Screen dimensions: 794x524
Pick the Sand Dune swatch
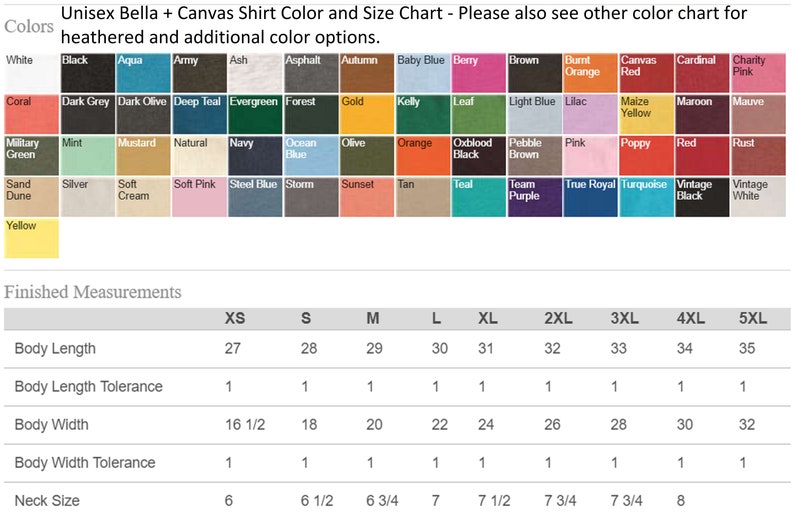tap(31, 197)
